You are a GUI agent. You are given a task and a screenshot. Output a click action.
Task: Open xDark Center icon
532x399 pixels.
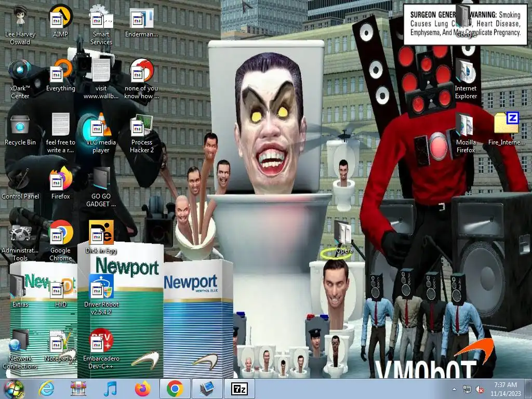[x=20, y=79]
